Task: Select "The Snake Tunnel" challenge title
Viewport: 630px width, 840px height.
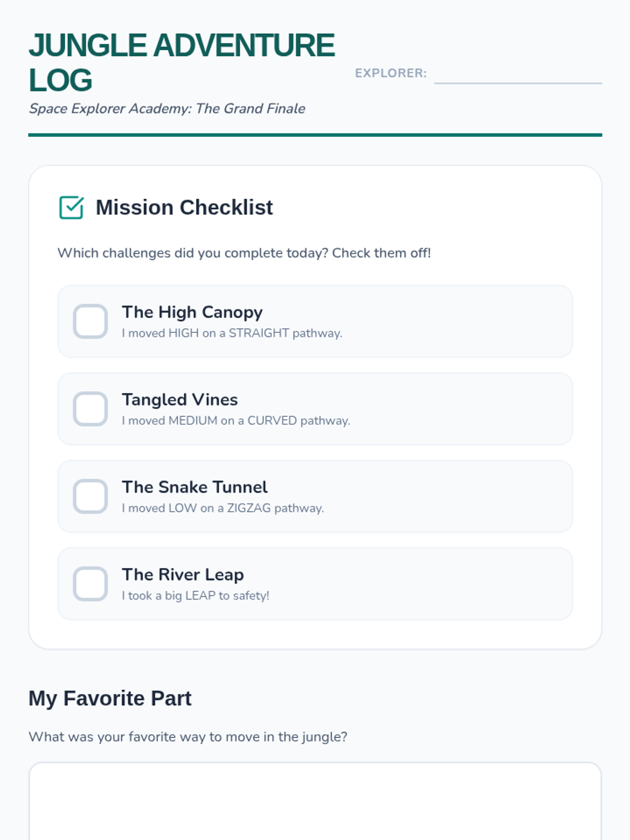Action: click(195, 487)
